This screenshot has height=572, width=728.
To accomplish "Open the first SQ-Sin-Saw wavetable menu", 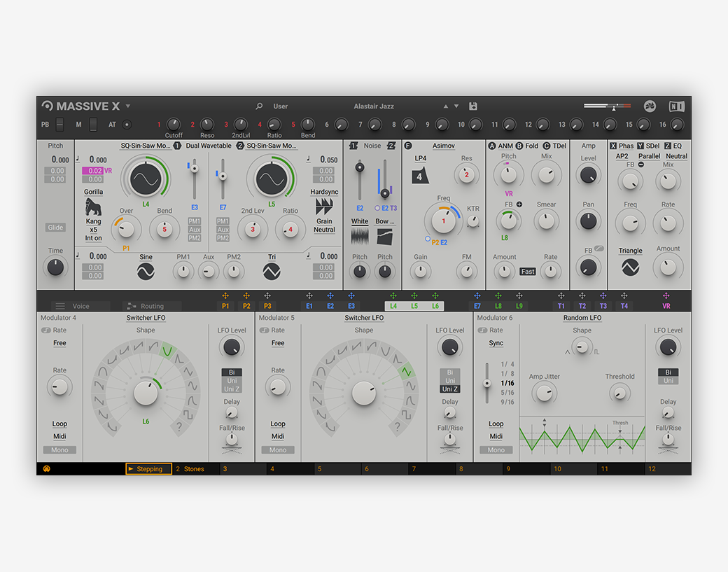I will coord(146,146).
